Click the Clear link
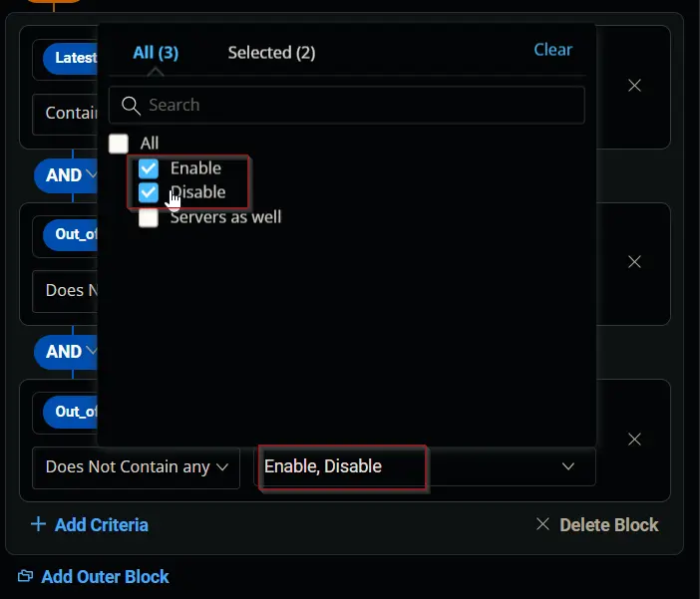This screenshot has height=599, width=700. 552,50
